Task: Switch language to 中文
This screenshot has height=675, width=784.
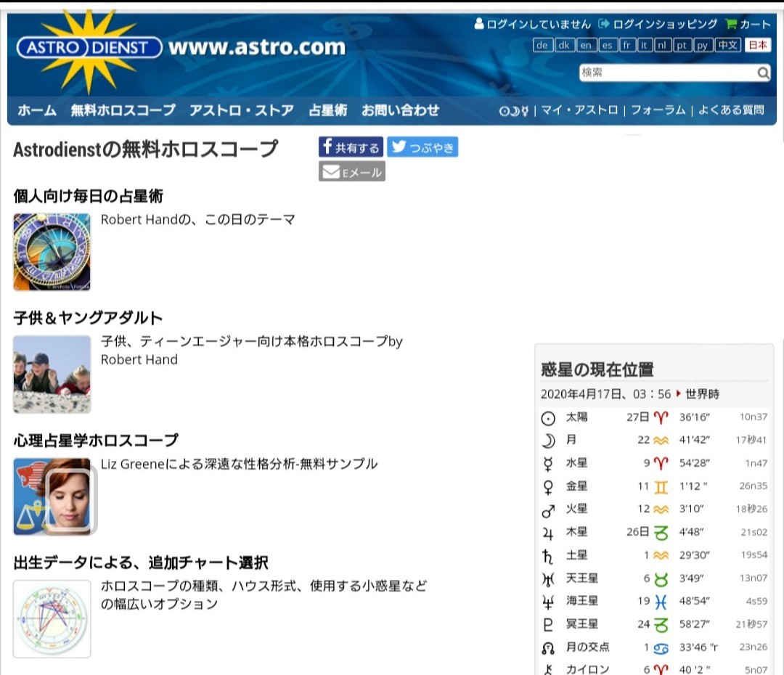Action: click(727, 45)
